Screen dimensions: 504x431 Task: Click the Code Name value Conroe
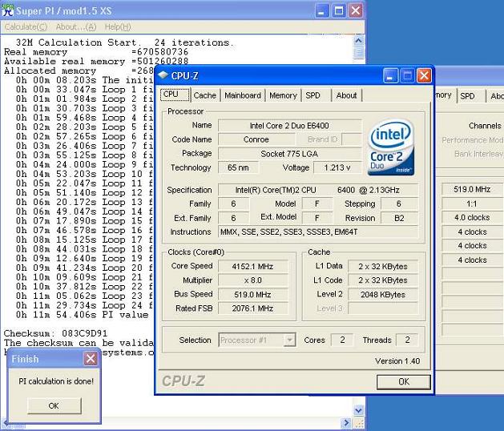pos(256,139)
